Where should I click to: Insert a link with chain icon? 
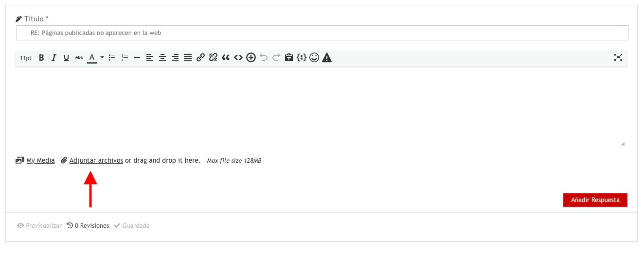[200, 58]
